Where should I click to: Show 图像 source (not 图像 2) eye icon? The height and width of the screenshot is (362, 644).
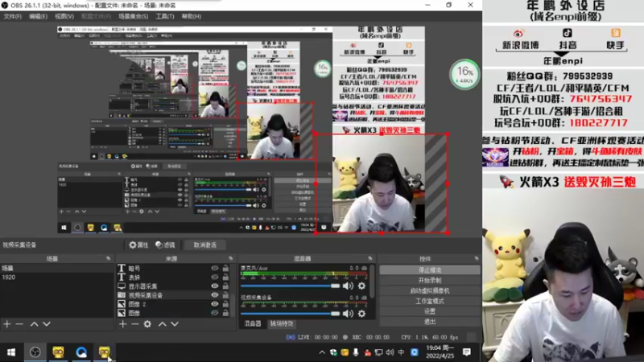(214, 313)
